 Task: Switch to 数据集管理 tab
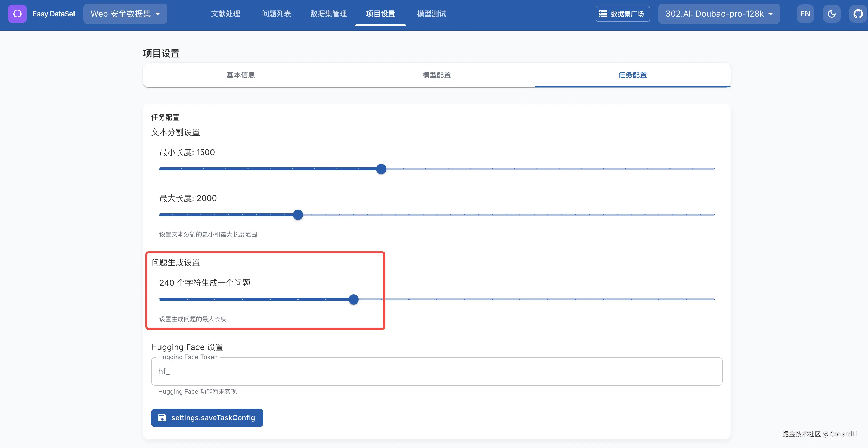click(x=328, y=14)
